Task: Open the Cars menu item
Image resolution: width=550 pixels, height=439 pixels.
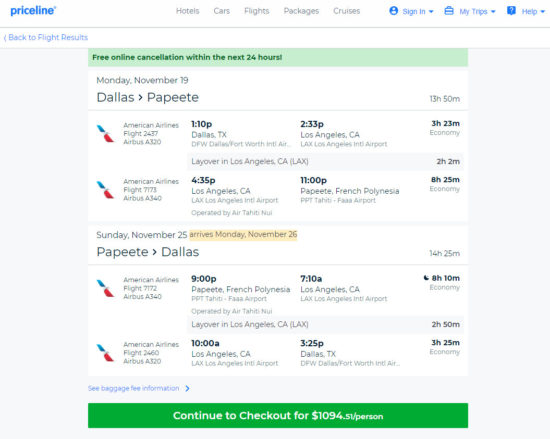Action: (x=222, y=11)
